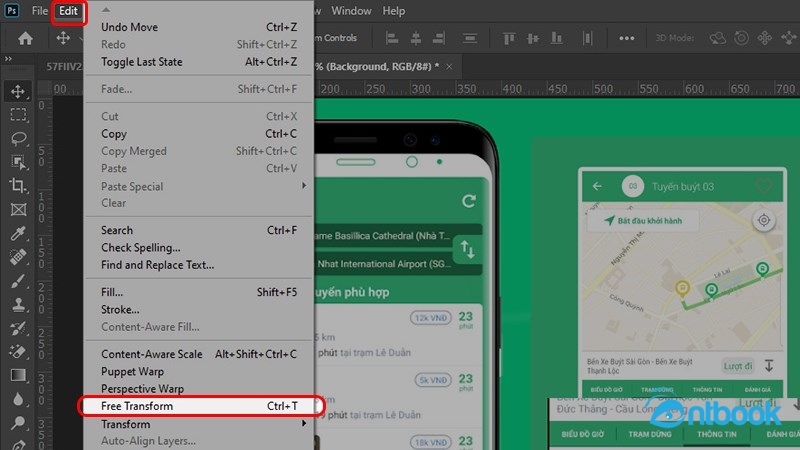Click the Align top edges icon
This screenshot has width=800, height=450.
point(509,38)
